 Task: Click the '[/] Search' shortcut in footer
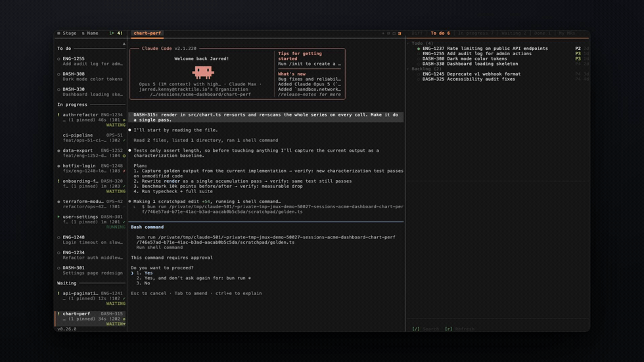[x=426, y=329]
